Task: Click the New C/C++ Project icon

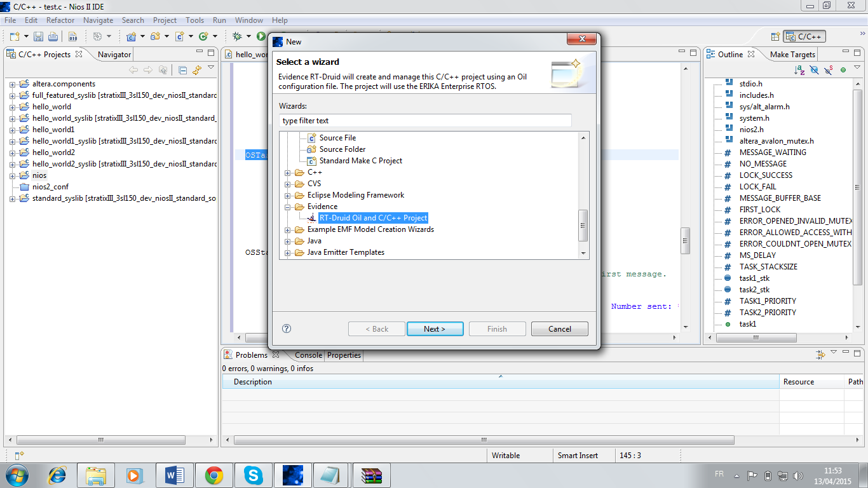Action: click(132, 36)
